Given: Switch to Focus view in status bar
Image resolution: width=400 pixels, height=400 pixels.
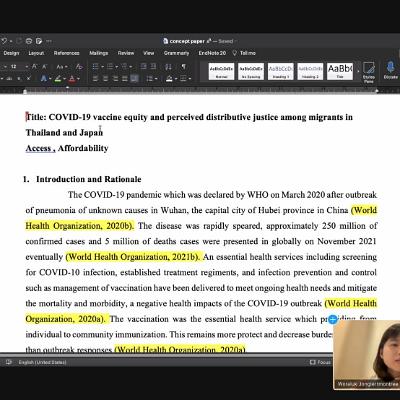Looking at the screenshot, I should [320, 362].
